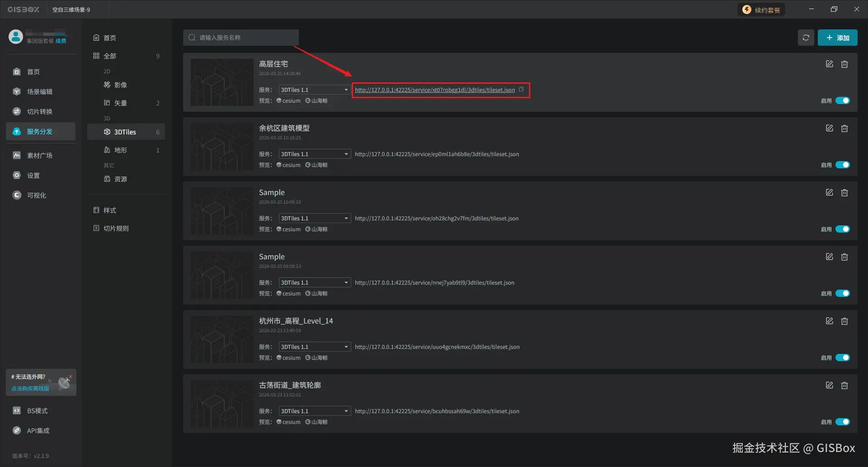This screenshot has width=868, height=467.
Task: Edit the 高层住宅 service
Action: (829, 64)
